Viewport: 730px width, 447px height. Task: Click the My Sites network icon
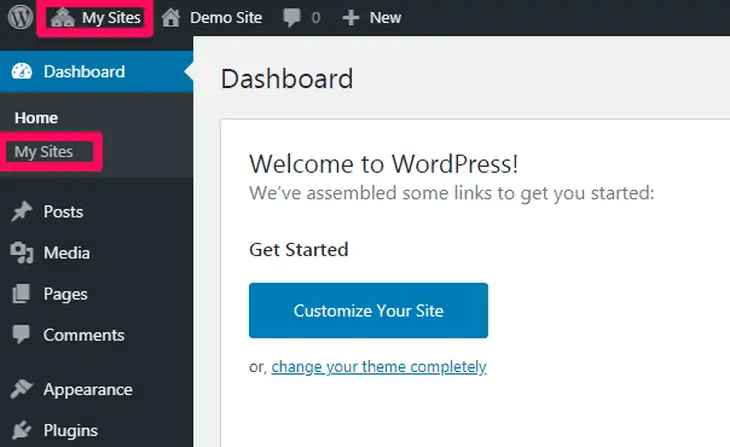click(x=62, y=17)
